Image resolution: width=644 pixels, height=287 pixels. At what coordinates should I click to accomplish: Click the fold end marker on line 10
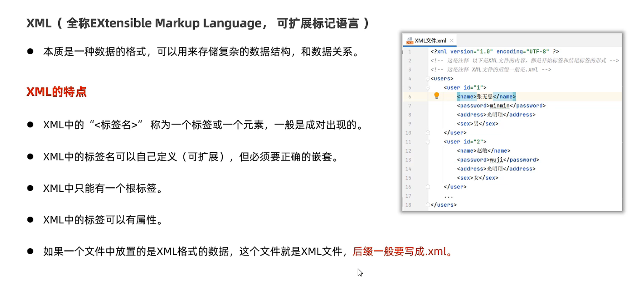tap(428, 133)
